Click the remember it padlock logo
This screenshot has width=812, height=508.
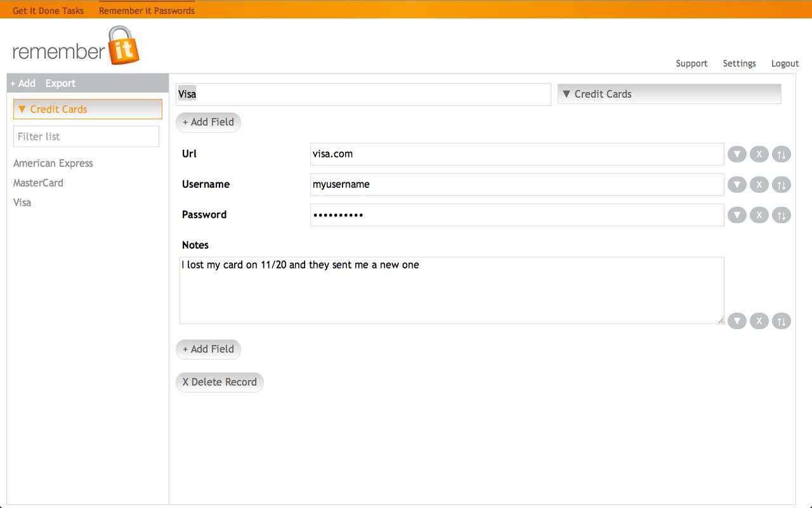pyautogui.click(x=75, y=46)
